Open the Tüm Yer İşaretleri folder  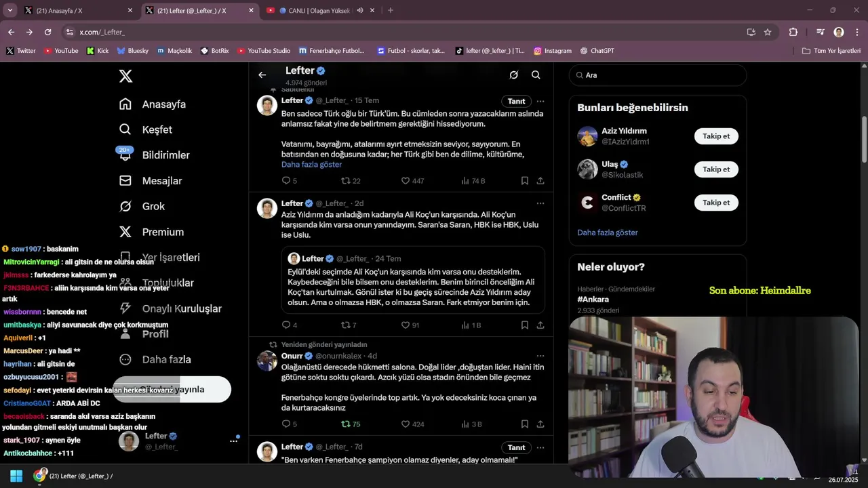coord(831,51)
